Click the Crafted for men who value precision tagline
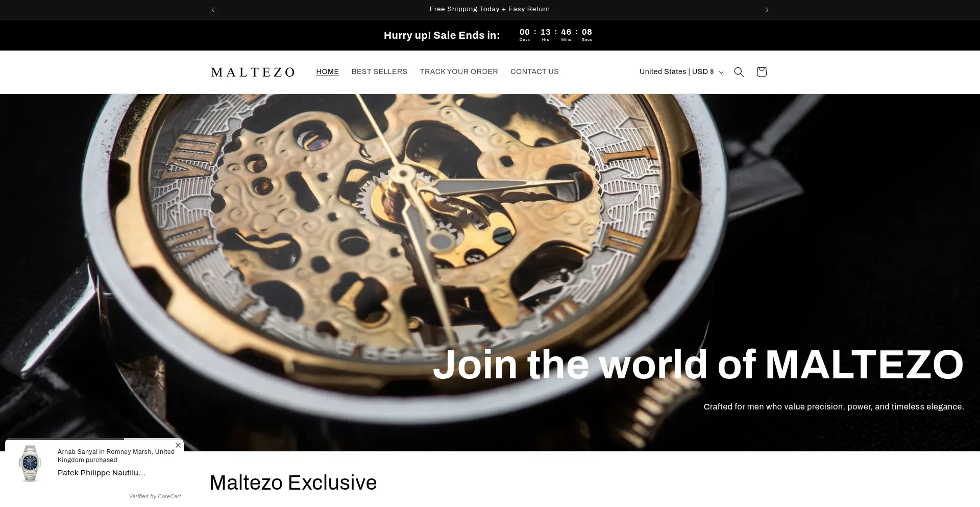 [x=834, y=407]
